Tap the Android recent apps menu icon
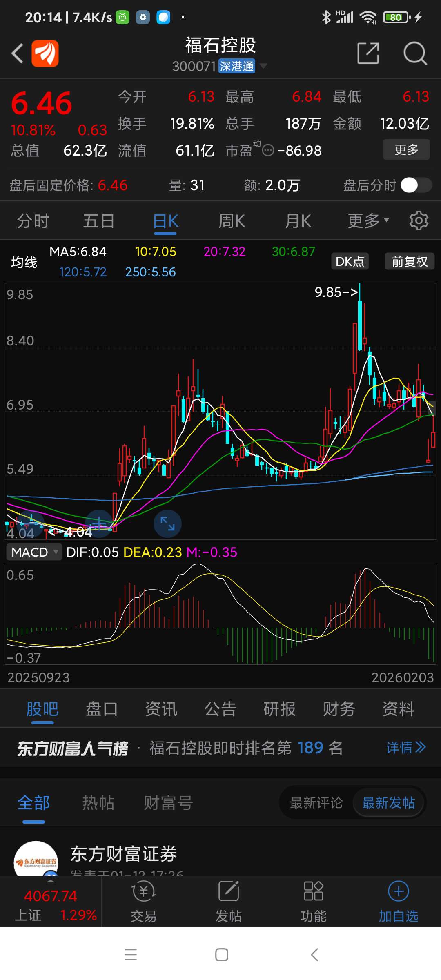The width and height of the screenshot is (441, 980). 131,955
